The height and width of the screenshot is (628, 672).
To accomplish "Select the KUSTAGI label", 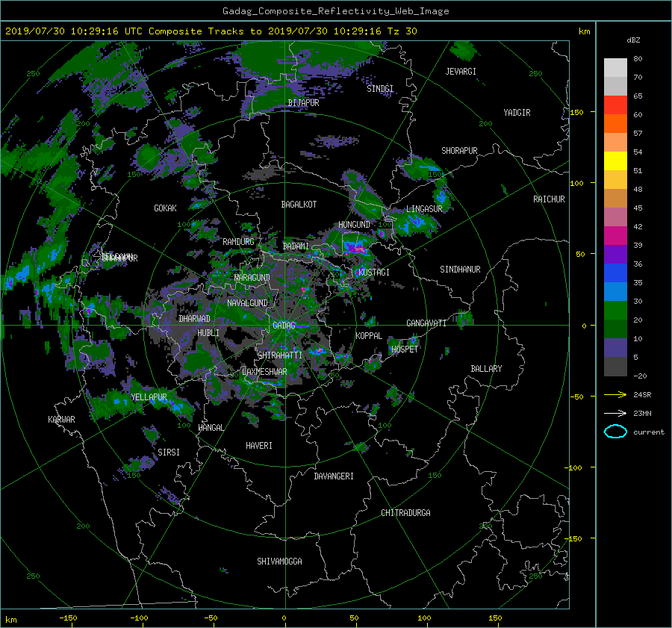I will point(374,273).
